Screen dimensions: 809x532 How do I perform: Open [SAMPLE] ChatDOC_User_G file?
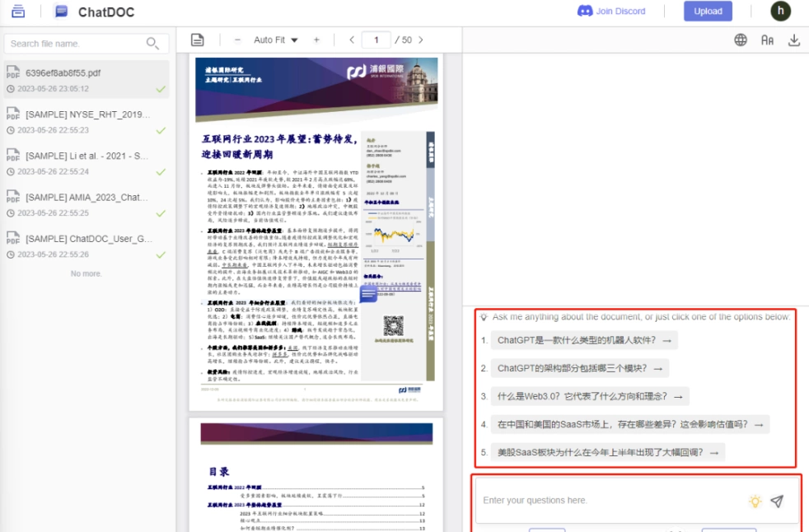tap(87, 245)
